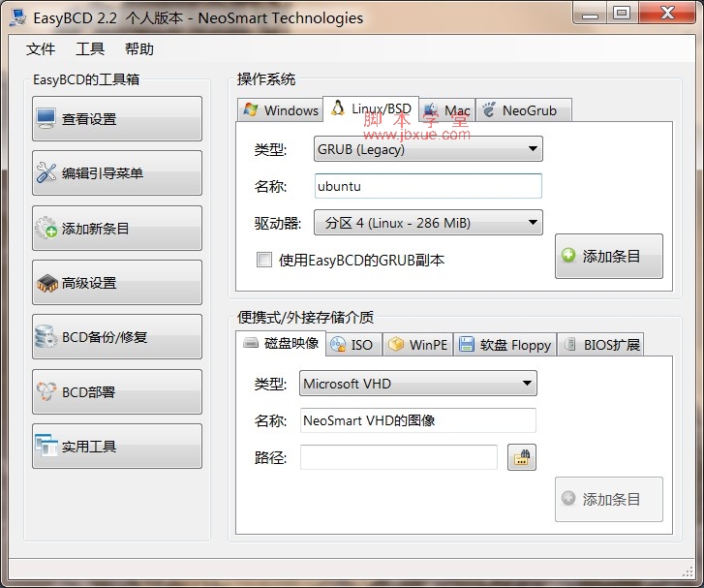Switch to the 软盘 Floppy tab
This screenshot has width=704, height=588.
pyautogui.click(x=505, y=345)
